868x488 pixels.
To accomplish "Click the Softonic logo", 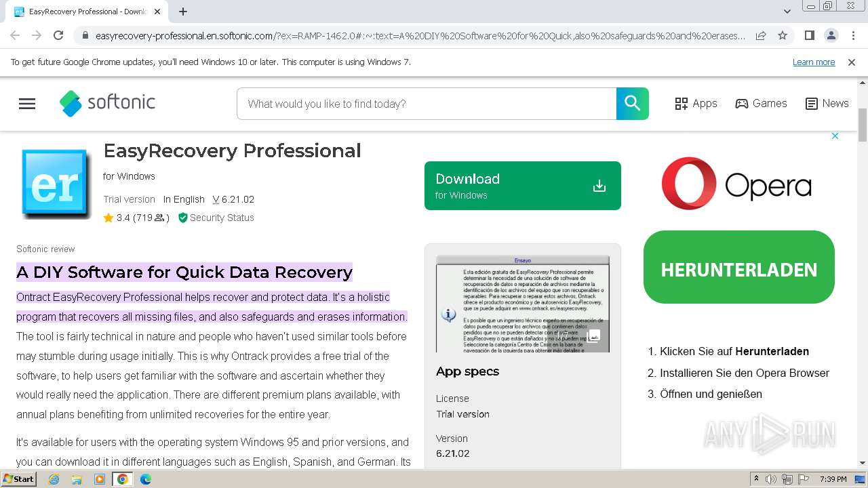I will (107, 103).
